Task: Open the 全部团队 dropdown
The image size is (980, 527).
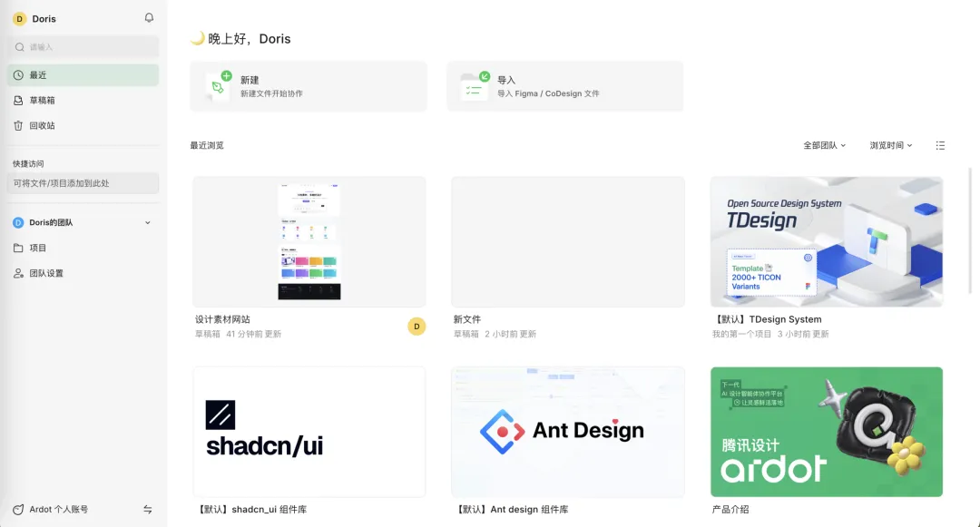Action: coord(824,145)
